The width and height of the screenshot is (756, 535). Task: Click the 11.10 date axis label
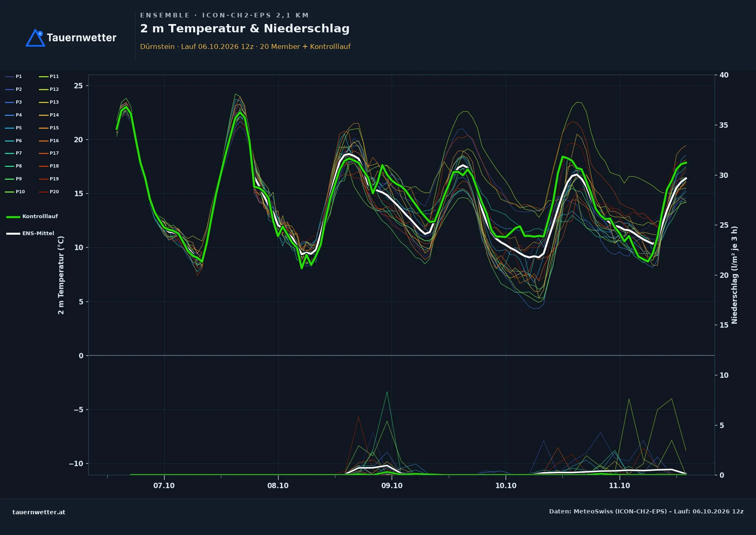pyautogui.click(x=619, y=486)
